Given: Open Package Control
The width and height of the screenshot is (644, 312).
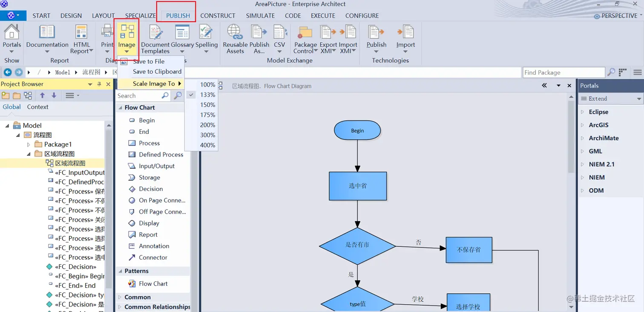Looking at the screenshot, I should tap(305, 39).
